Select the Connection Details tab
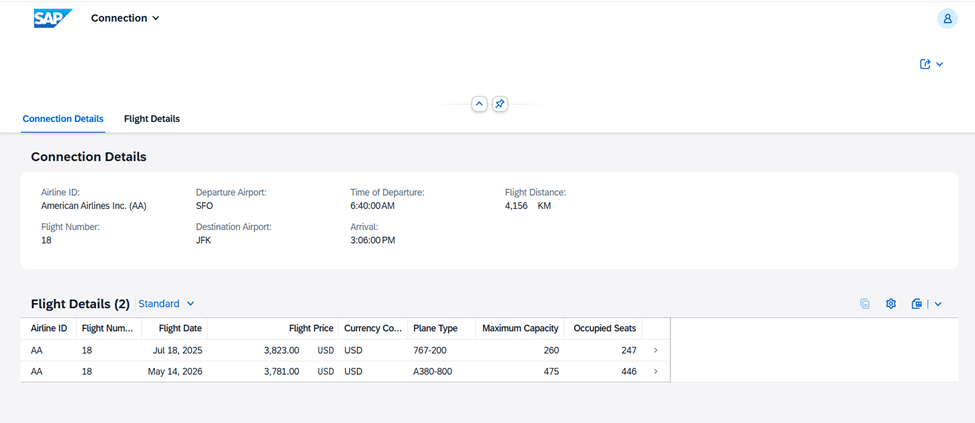Image resolution: width=975 pixels, height=423 pixels. [63, 119]
